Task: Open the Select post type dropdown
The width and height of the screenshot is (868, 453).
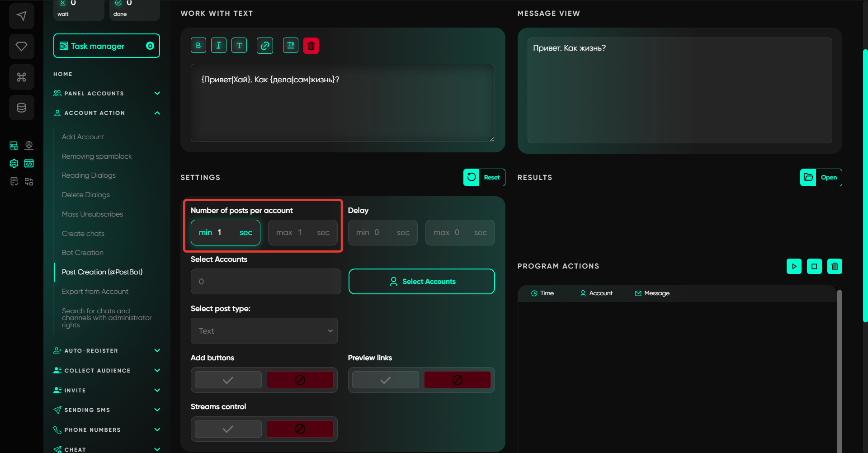Action: tap(264, 331)
